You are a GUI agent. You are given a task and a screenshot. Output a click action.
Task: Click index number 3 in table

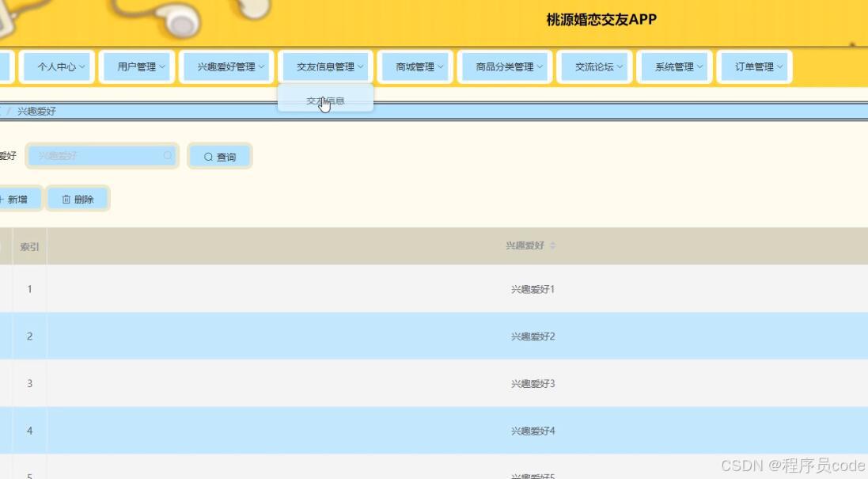tap(30, 383)
